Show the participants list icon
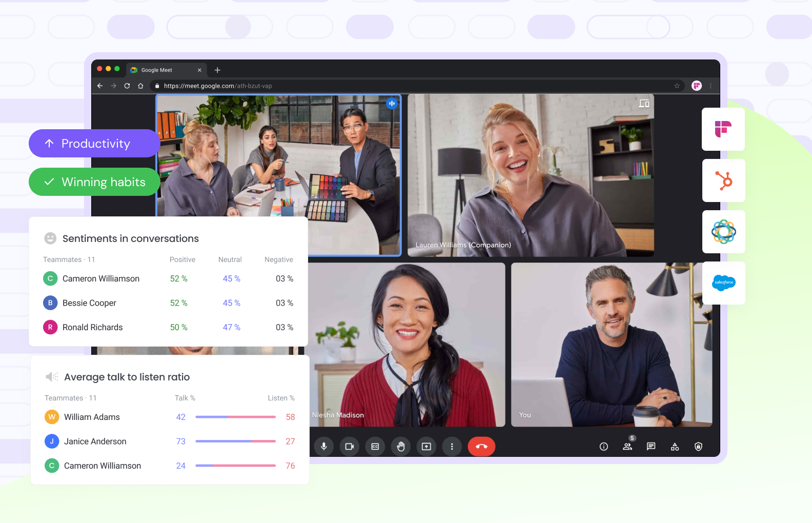This screenshot has height=523, width=812. tap(627, 447)
